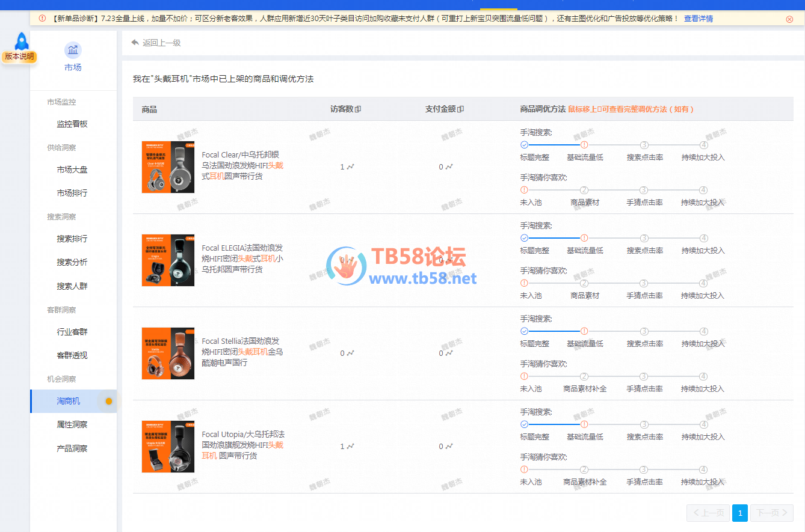Open the Focal Clear/中乌托邦银 product title

[x=242, y=165]
